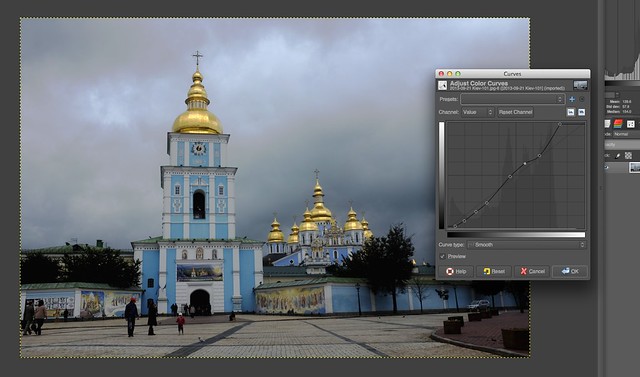Switch histogram to logarithmic scale icon
The width and height of the screenshot is (640, 377).
[582, 112]
